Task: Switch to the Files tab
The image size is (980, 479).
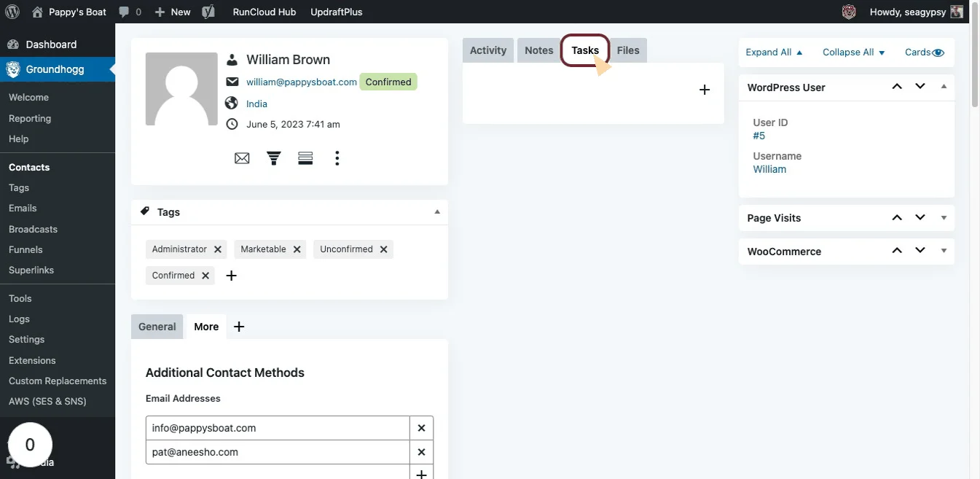Action: (628, 50)
